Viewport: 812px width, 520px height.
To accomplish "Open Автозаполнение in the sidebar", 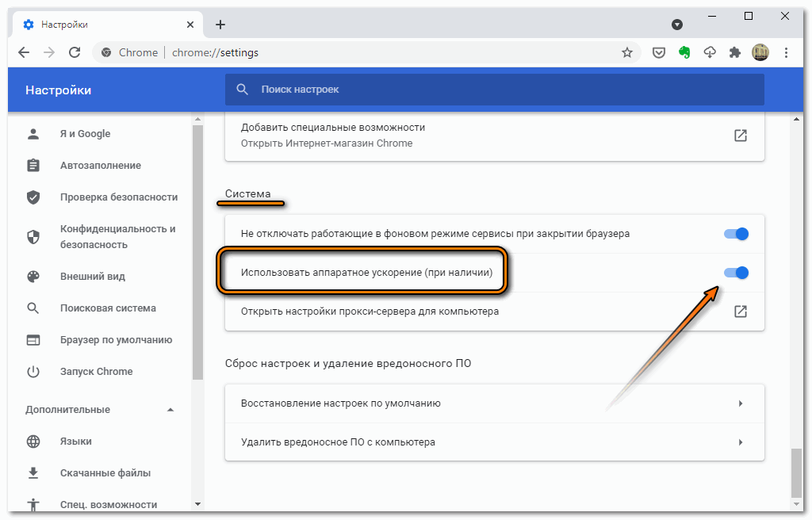I will coord(100,166).
